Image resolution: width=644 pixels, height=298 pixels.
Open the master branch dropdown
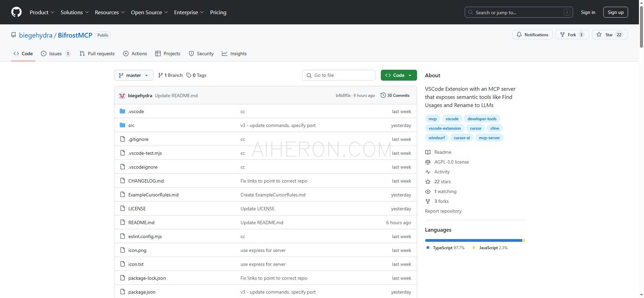pos(134,75)
